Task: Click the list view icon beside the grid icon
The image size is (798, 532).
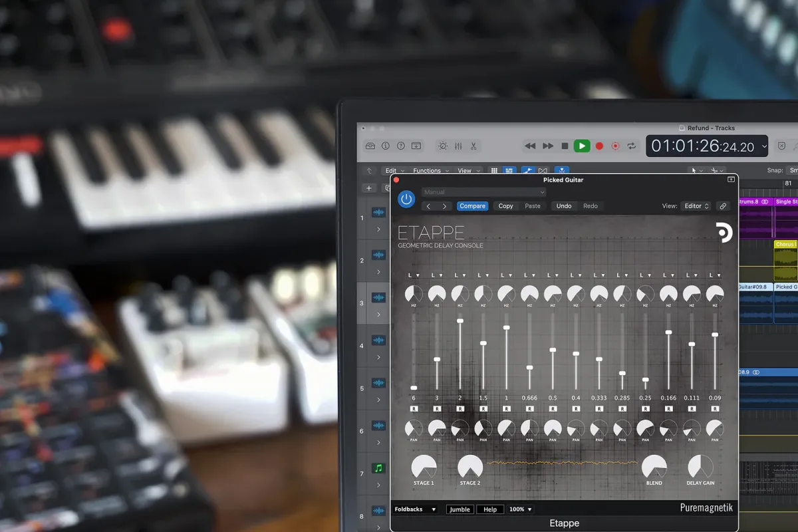Action: click(509, 171)
